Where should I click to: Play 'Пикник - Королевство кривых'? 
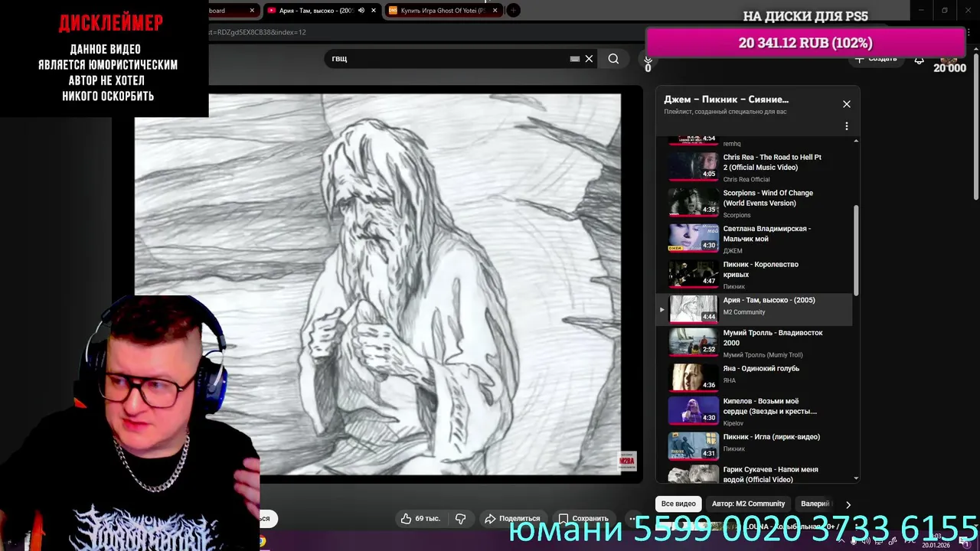(760, 269)
